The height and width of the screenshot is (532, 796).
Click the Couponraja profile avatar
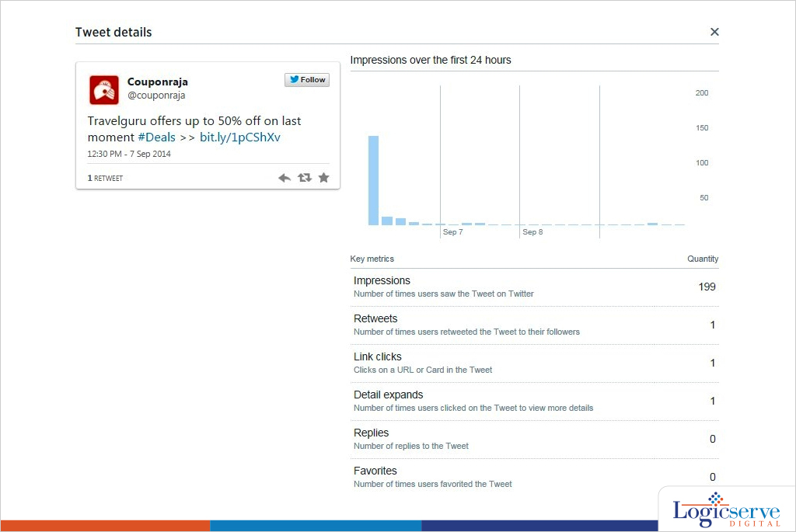tap(104, 89)
